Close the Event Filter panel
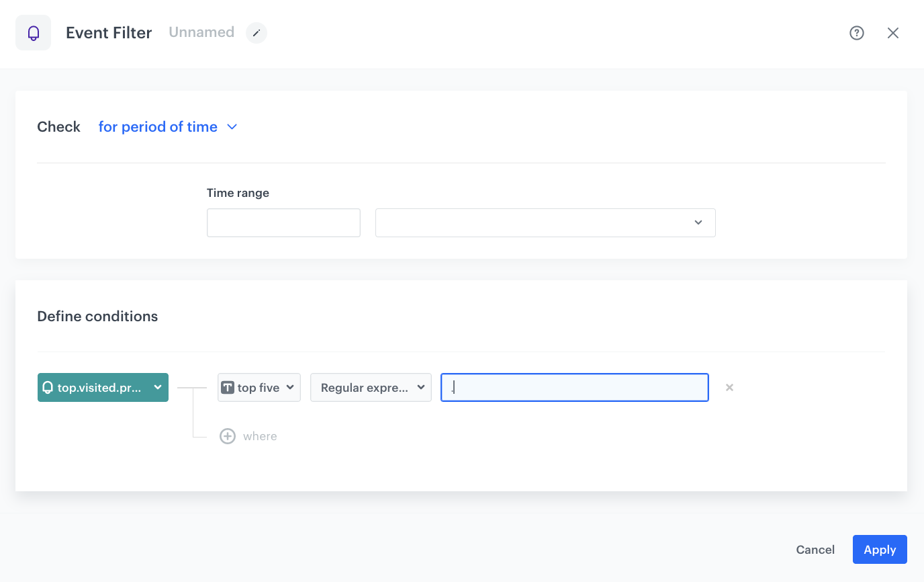Viewport: 924px width, 582px height. tap(893, 32)
